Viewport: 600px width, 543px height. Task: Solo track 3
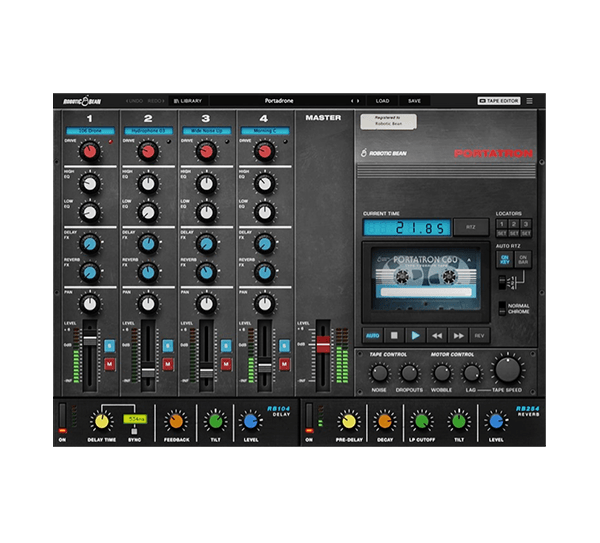226,346
